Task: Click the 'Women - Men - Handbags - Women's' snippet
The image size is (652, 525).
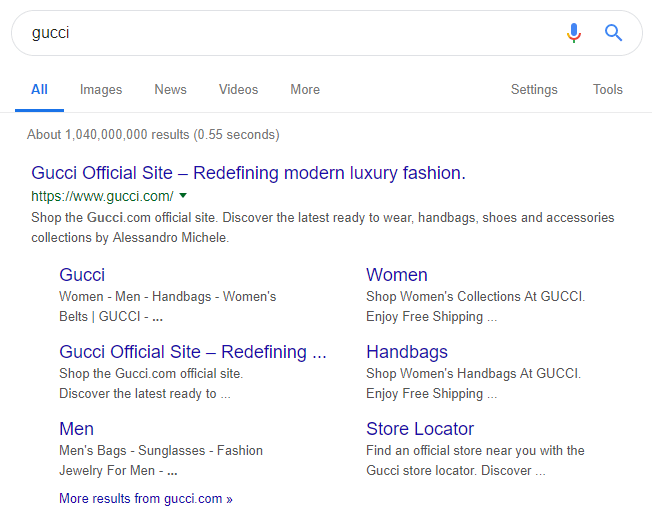Action: (168, 296)
